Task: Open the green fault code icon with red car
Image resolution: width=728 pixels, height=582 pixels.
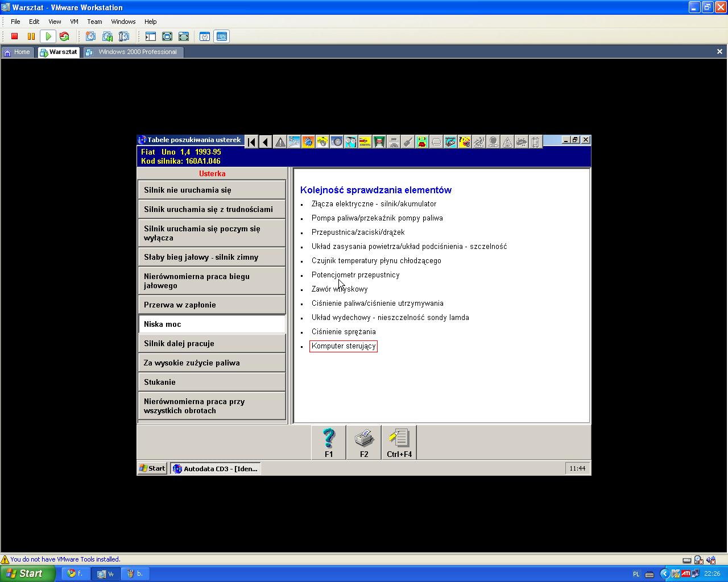Action: tap(422, 142)
